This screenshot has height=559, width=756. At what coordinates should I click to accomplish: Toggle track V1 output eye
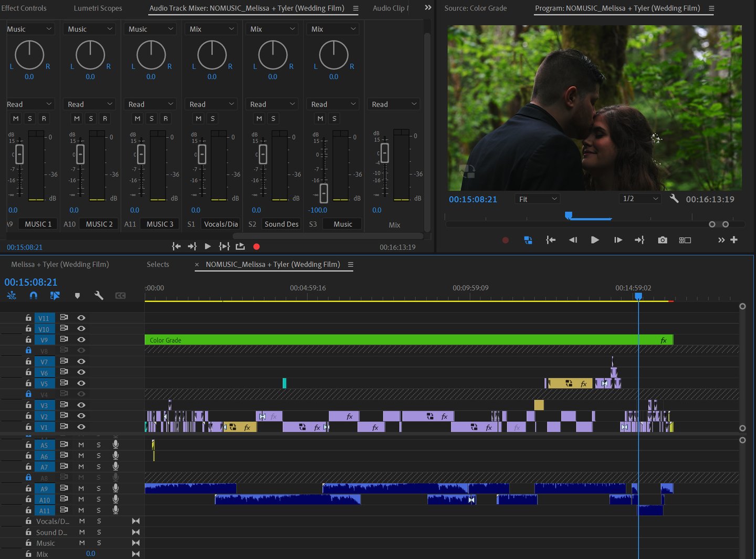click(81, 427)
